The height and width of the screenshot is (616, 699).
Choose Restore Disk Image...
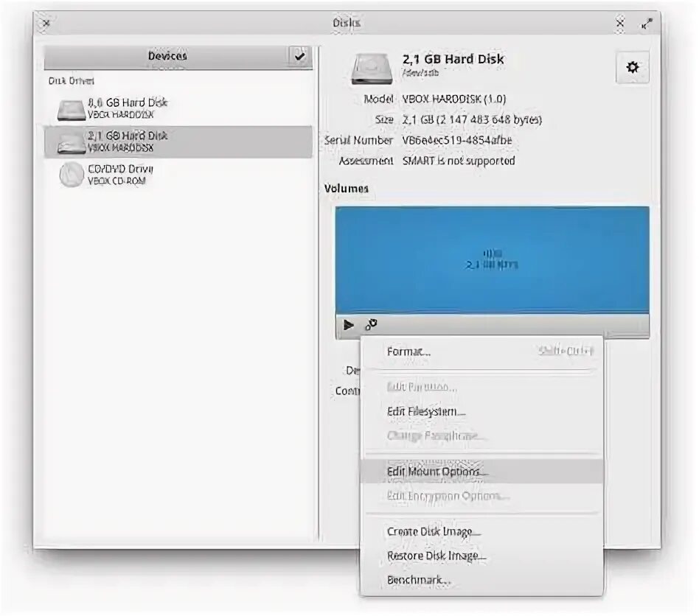pos(481,556)
